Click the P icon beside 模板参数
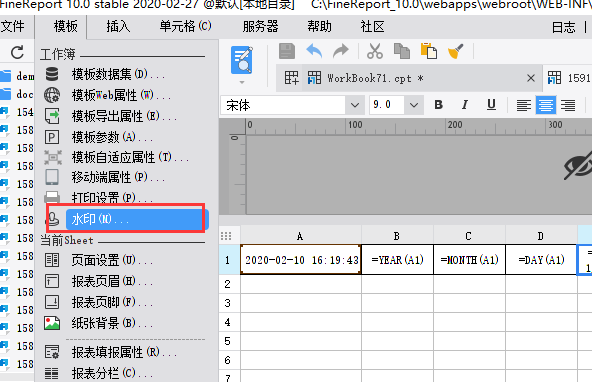Image resolution: width=592 pixels, height=382 pixels. point(52,137)
